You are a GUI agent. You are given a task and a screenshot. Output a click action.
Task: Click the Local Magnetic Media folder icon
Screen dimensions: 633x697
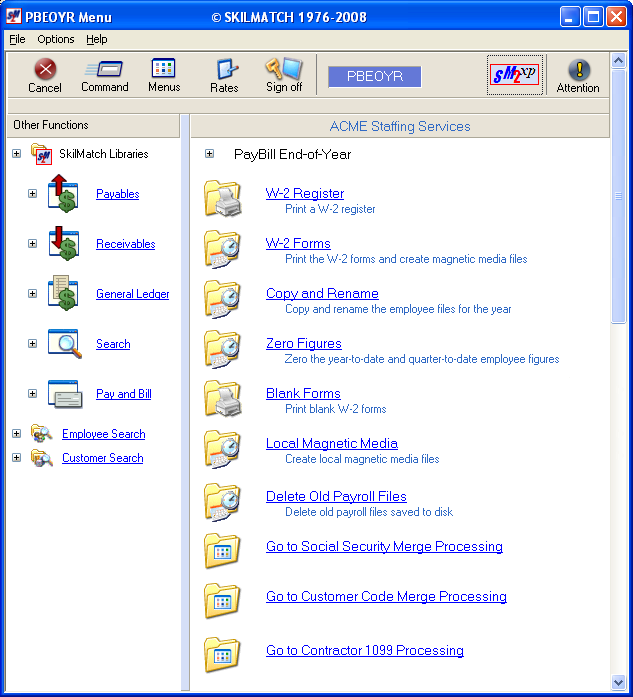223,449
